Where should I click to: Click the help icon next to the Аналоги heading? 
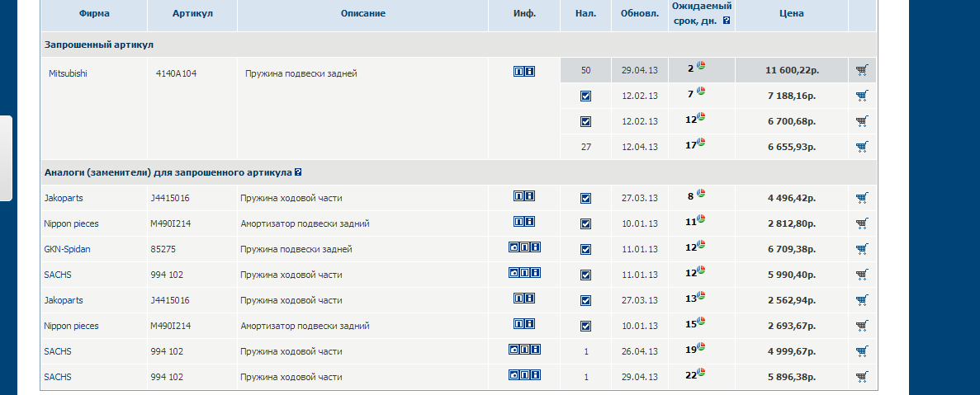click(x=298, y=172)
